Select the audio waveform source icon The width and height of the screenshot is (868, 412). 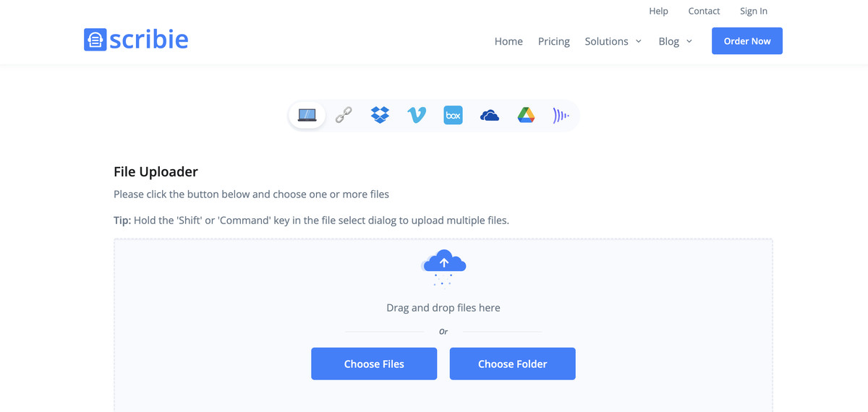tap(561, 115)
